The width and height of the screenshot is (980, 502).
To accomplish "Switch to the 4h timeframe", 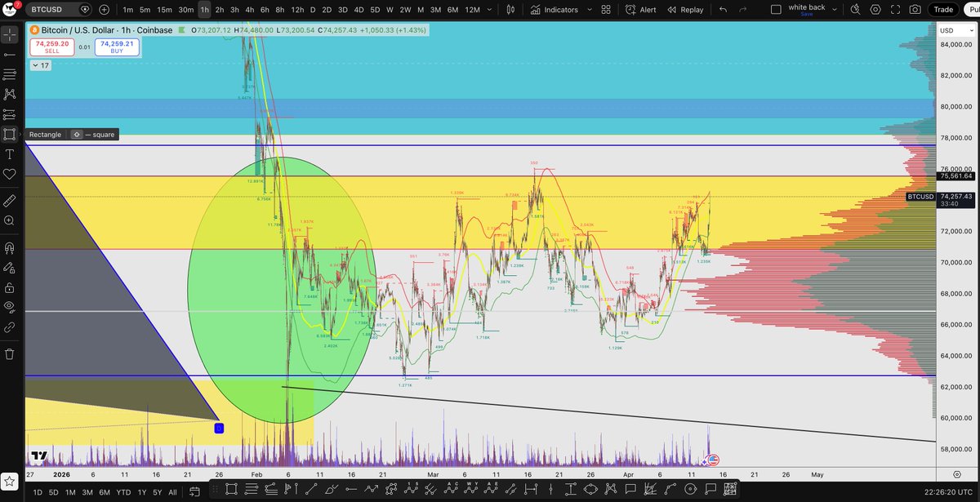I will pos(249,10).
